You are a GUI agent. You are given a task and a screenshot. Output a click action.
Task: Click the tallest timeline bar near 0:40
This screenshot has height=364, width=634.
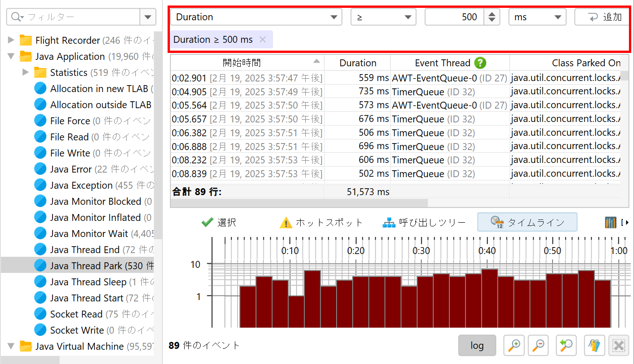(x=489, y=298)
